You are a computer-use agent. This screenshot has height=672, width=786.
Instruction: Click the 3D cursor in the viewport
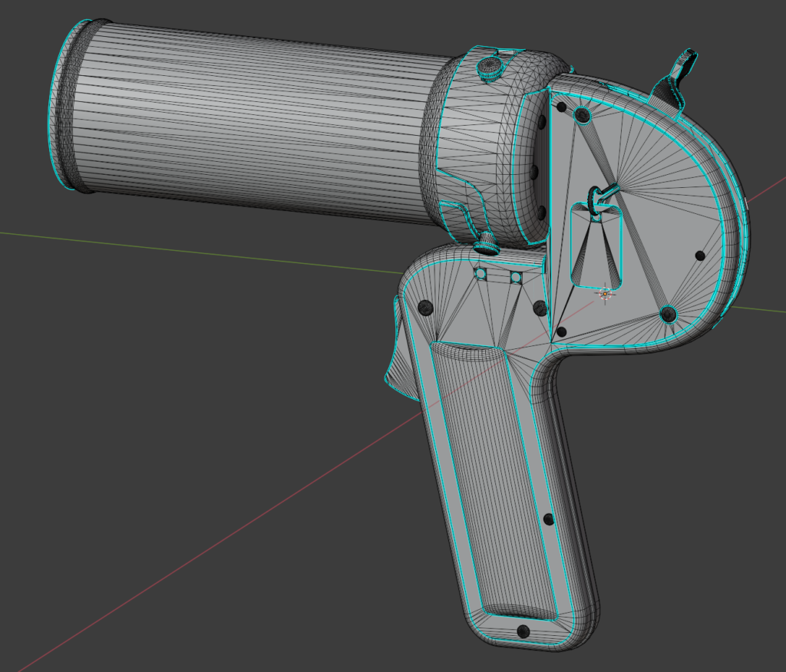coord(604,293)
